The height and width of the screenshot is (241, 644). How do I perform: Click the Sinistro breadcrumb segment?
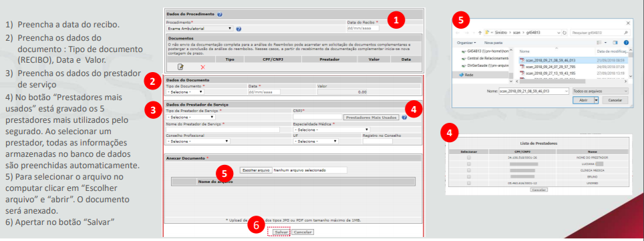pyautogui.click(x=500, y=33)
